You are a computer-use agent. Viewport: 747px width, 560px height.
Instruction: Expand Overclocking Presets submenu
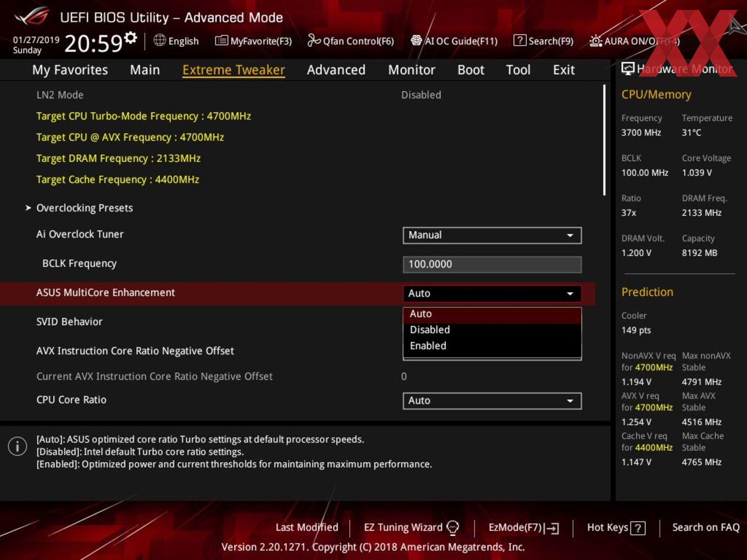pyautogui.click(x=84, y=208)
